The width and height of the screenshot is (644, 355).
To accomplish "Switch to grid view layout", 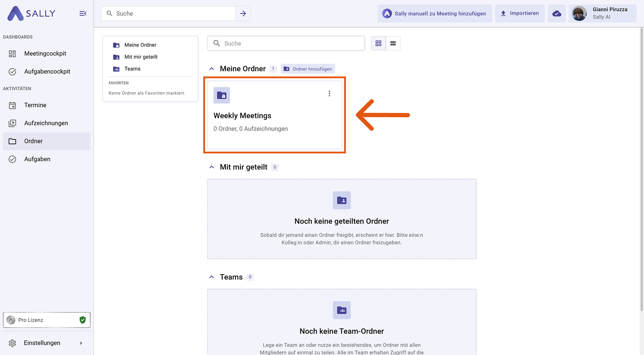I will tap(378, 43).
